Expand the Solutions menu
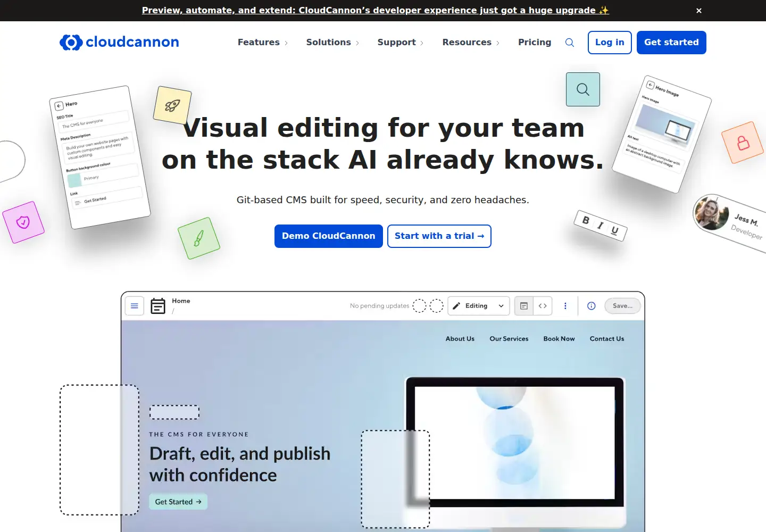Viewport: 766px width, 532px height. [333, 42]
